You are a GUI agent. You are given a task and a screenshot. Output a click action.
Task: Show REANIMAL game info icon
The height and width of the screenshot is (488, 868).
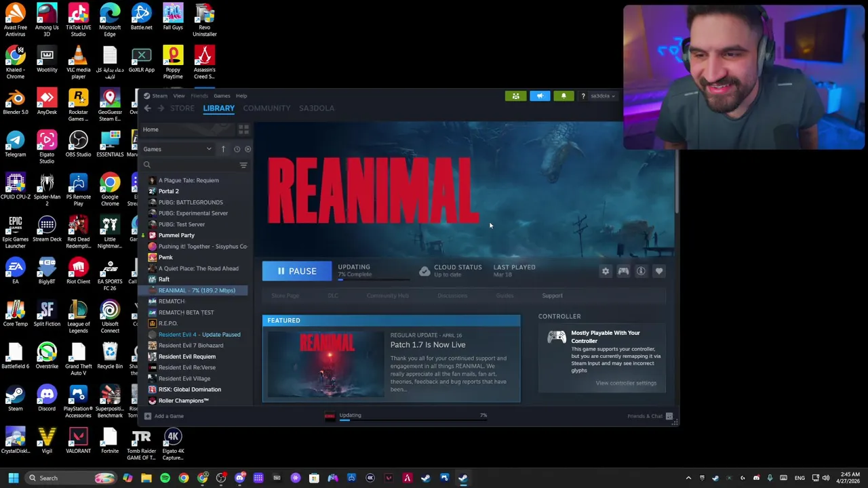pyautogui.click(x=641, y=271)
